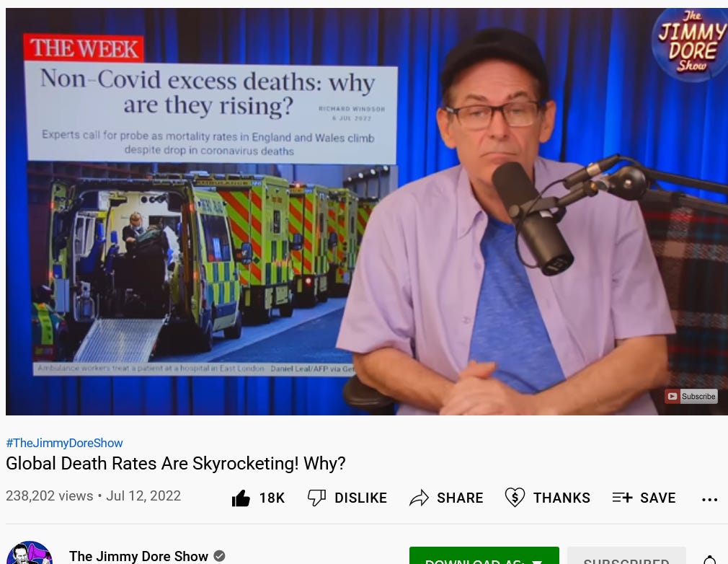The image size is (728, 564).
Task: Click the verified badge next to channel name
Action: [x=219, y=555]
